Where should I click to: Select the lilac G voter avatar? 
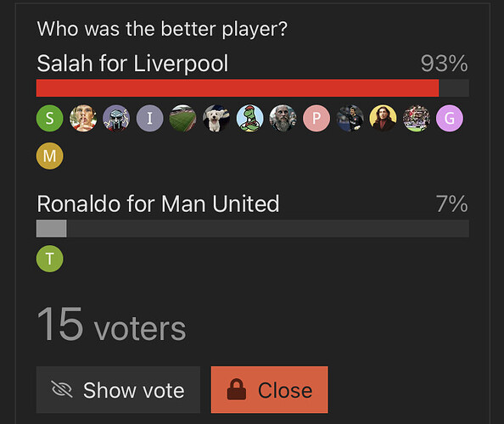pos(450,118)
